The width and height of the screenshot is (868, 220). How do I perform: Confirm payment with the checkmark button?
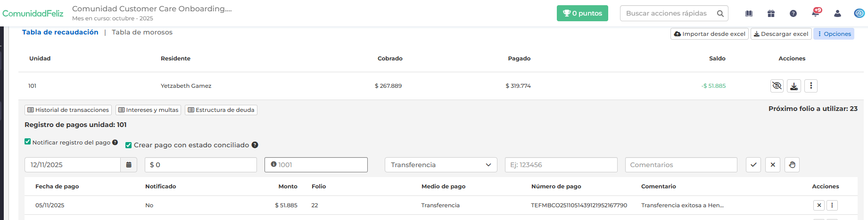click(753, 165)
